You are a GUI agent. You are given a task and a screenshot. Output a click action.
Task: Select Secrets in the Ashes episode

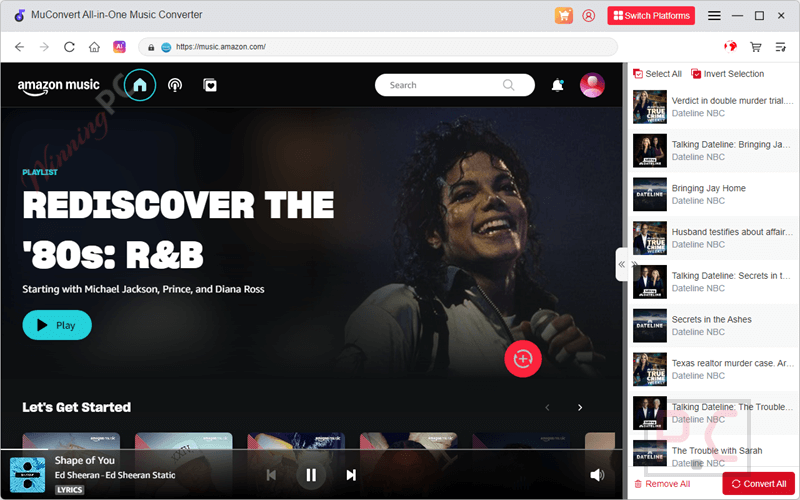(x=713, y=326)
